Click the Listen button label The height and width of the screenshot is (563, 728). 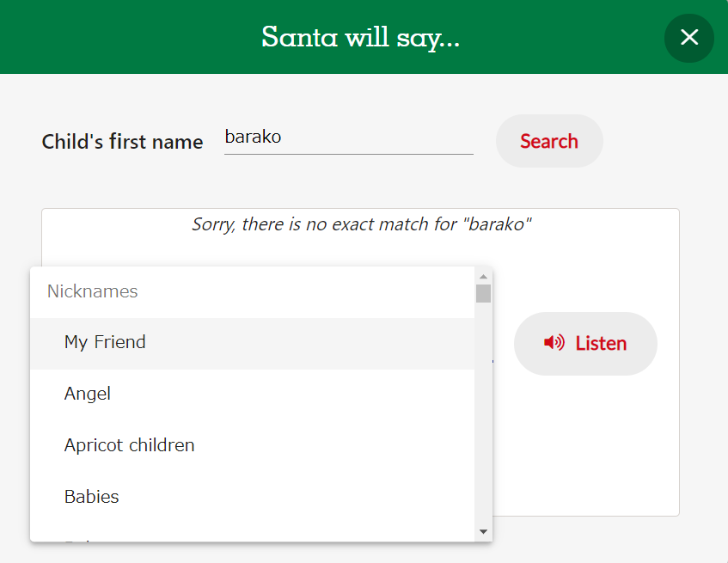601,343
